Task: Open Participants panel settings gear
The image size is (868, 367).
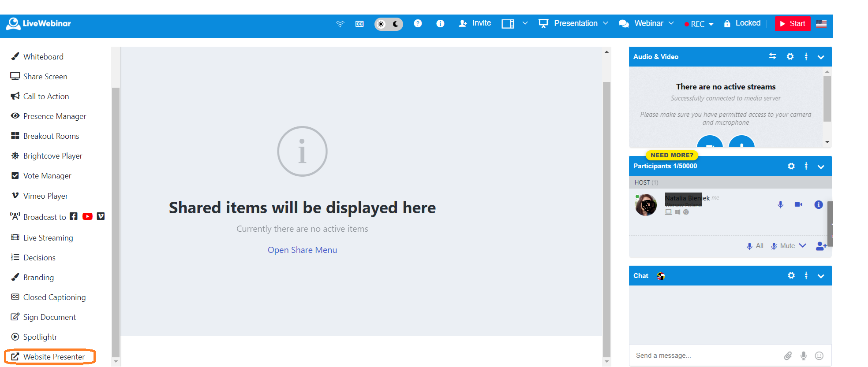Action: [x=791, y=166]
